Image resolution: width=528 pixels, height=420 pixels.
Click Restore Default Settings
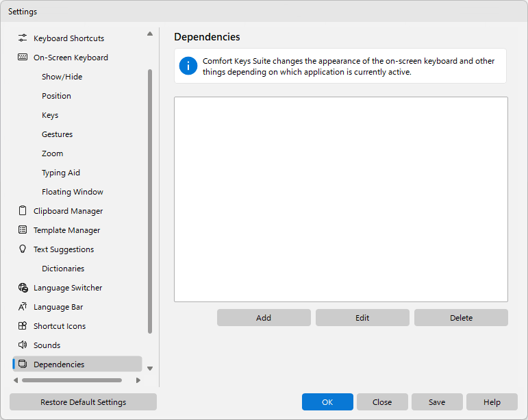83,402
